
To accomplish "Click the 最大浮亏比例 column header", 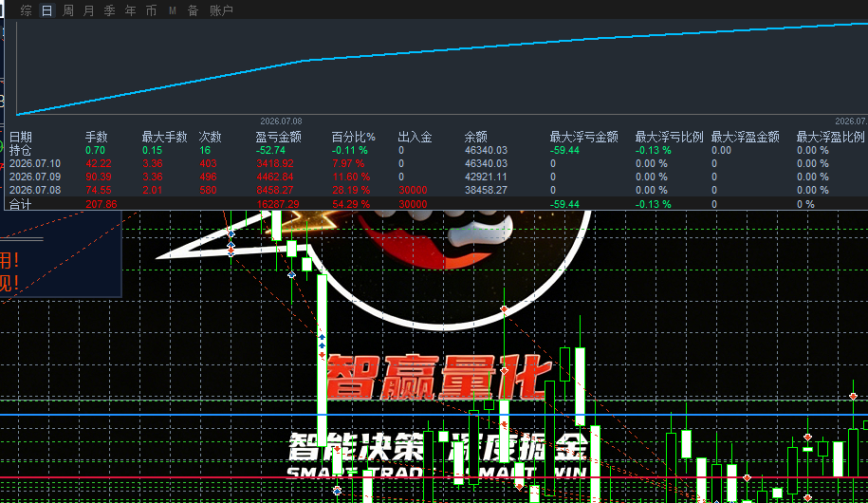I will tap(669, 137).
